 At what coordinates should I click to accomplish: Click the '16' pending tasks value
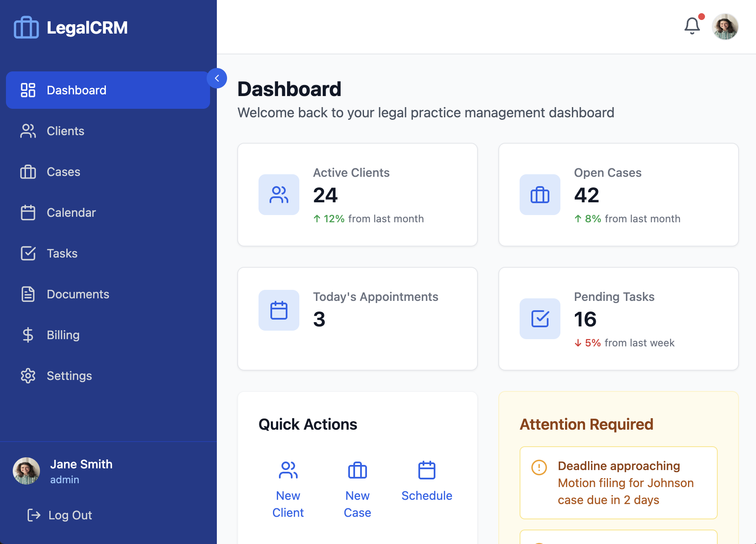click(x=585, y=319)
